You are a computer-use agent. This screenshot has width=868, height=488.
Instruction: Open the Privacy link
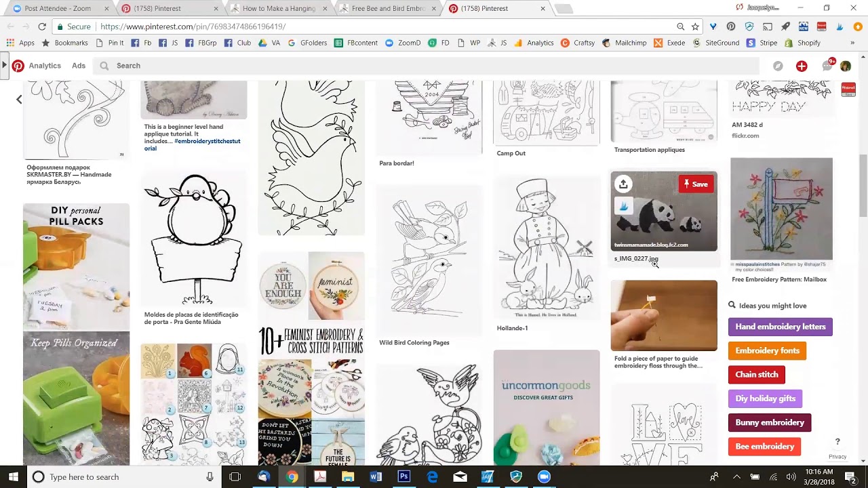(837, 457)
